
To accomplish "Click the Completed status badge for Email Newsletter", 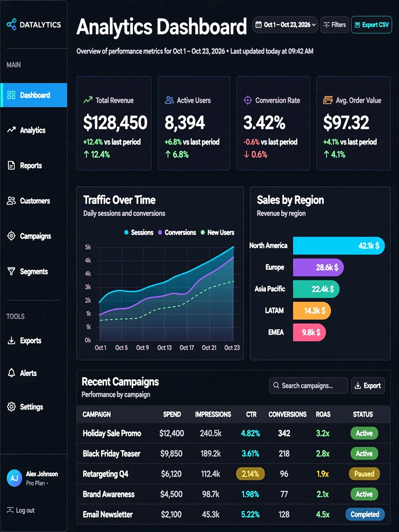I will 365,515.
